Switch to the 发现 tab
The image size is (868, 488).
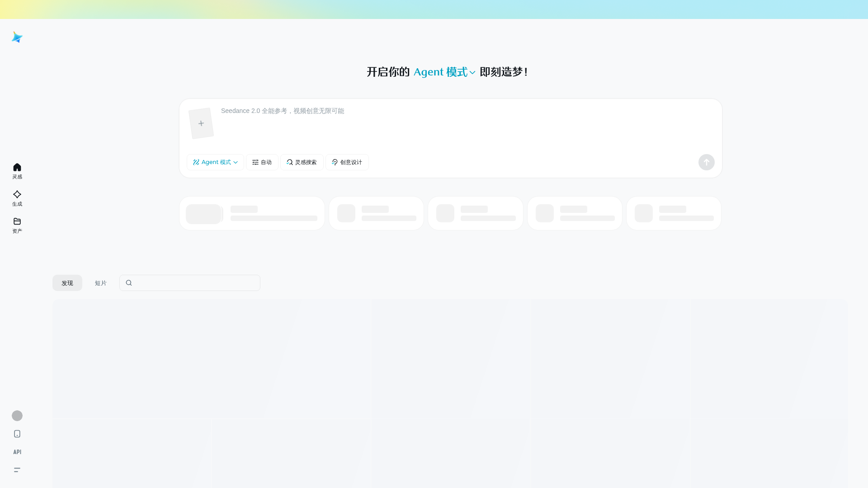point(67,283)
